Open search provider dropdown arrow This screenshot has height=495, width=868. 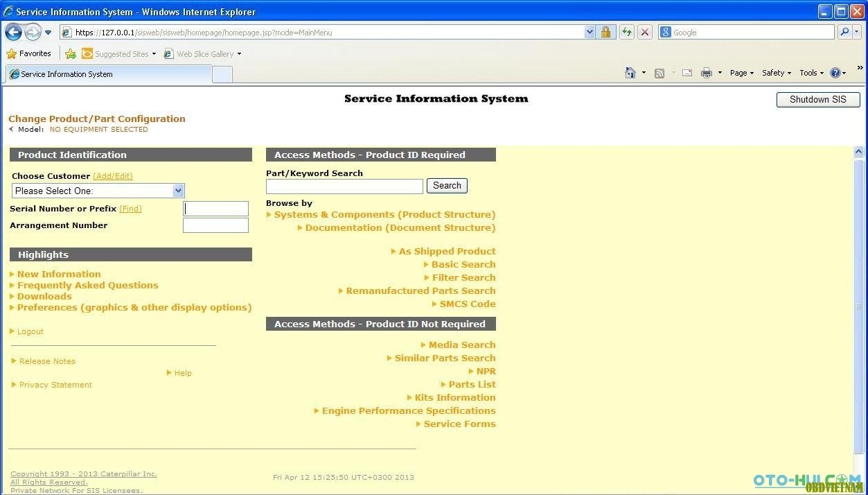point(857,33)
